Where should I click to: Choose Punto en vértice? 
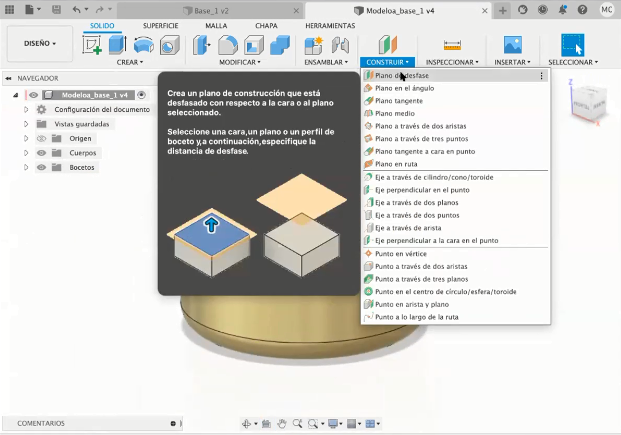pos(455,254)
